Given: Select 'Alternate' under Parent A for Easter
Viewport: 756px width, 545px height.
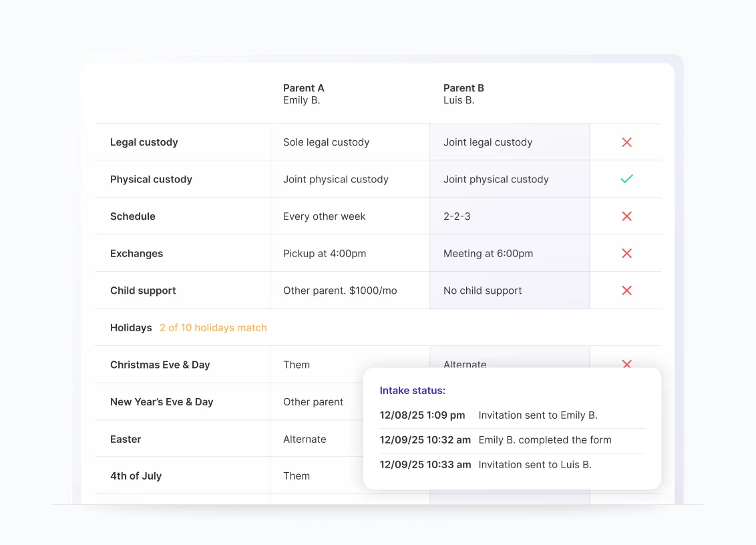Looking at the screenshot, I should (305, 439).
